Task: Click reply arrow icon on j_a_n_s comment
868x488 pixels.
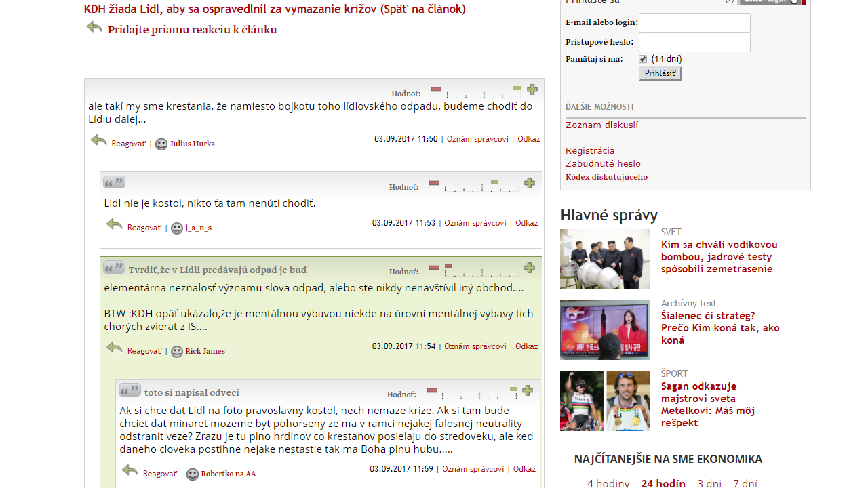Action: tap(115, 224)
